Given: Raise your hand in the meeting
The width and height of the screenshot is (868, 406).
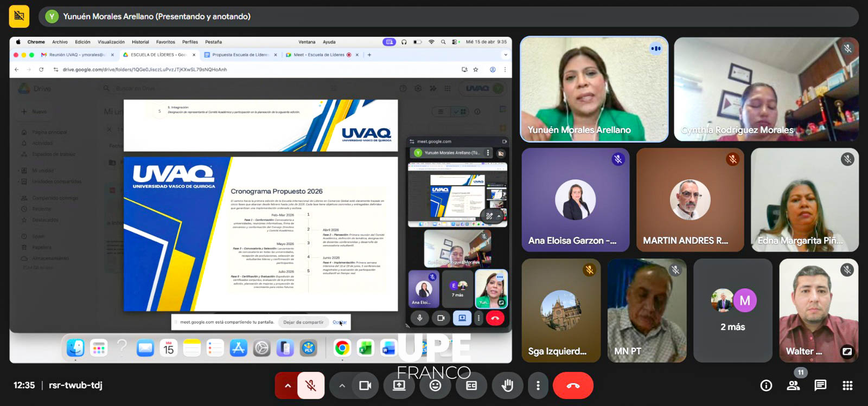Looking at the screenshot, I should coord(507,385).
